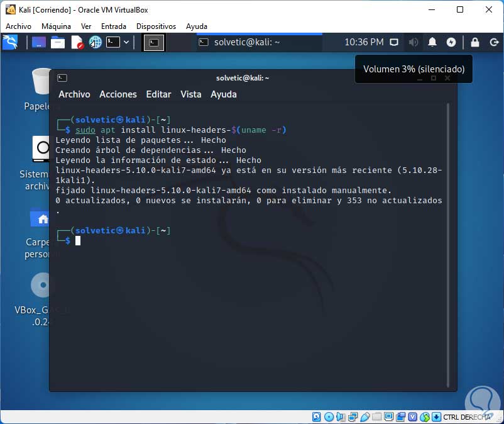Open VirtualBox Archivo menu
The image size is (504, 424).
click(x=18, y=26)
